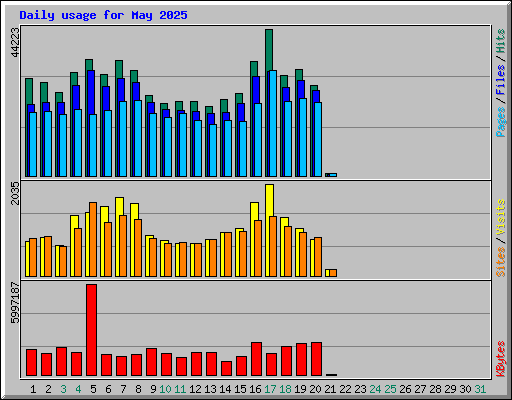Click the 'Hits' legend label
Image resolution: width=512 pixels, height=400 pixels.
click(x=501, y=41)
